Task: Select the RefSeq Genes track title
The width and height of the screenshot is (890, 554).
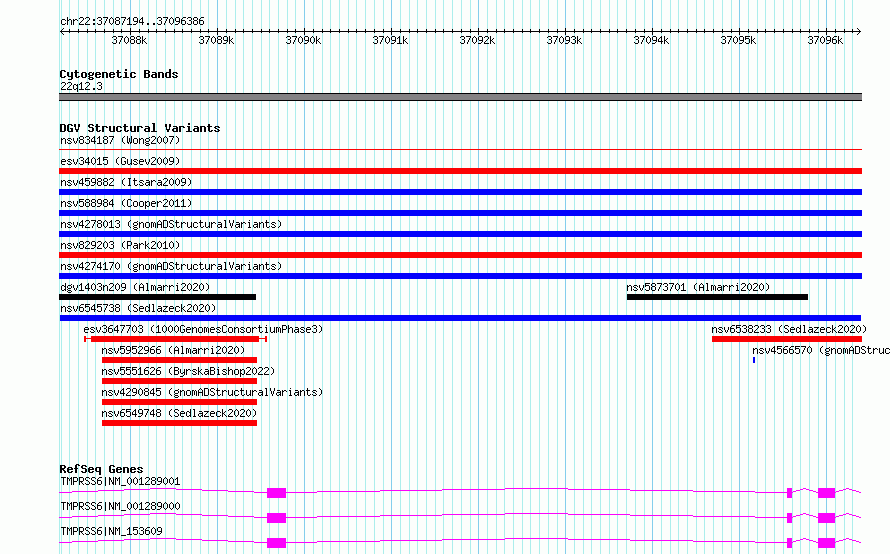Action: coord(101,469)
